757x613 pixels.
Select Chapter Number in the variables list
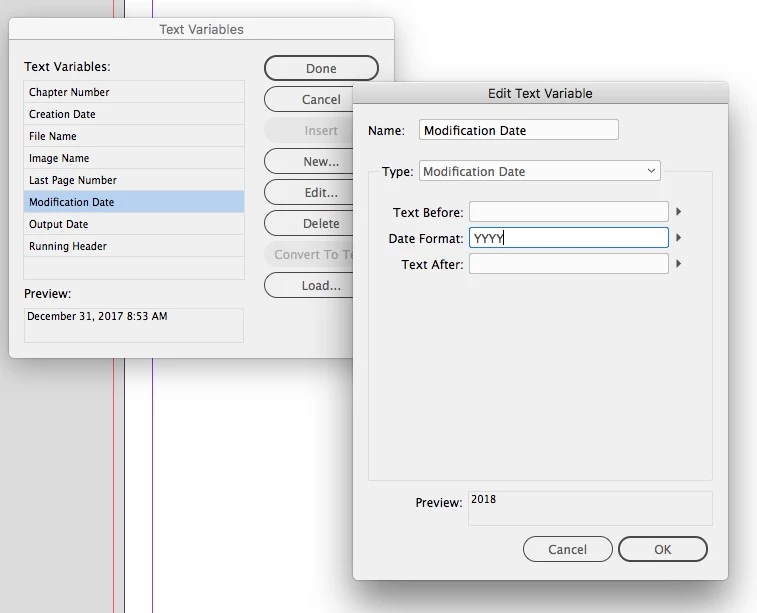(134, 92)
